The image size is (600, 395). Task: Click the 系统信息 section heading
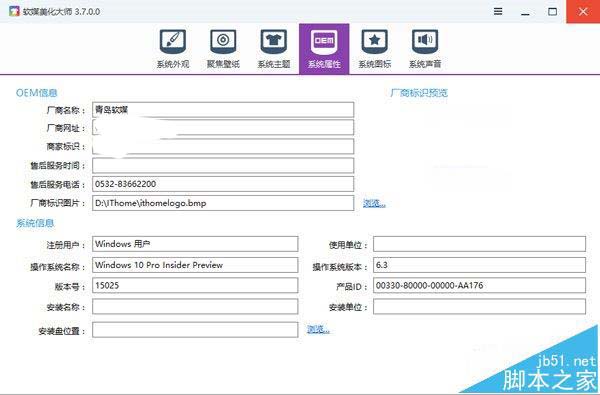point(35,223)
